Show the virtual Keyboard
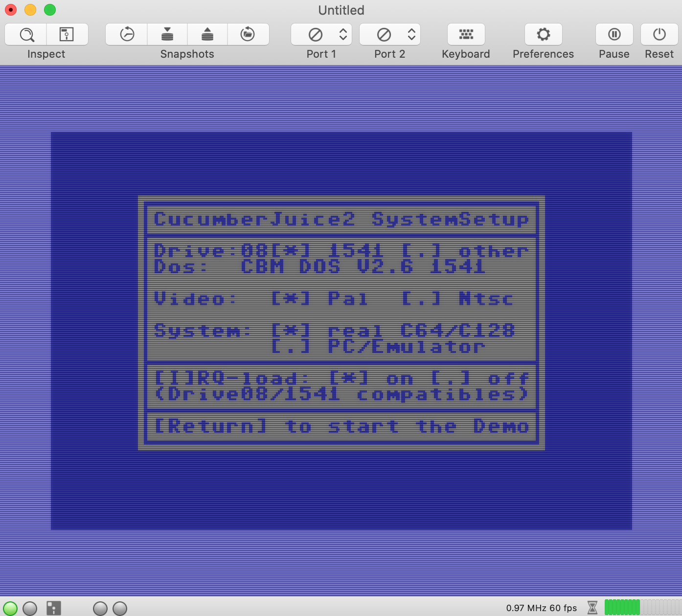 (466, 34)
